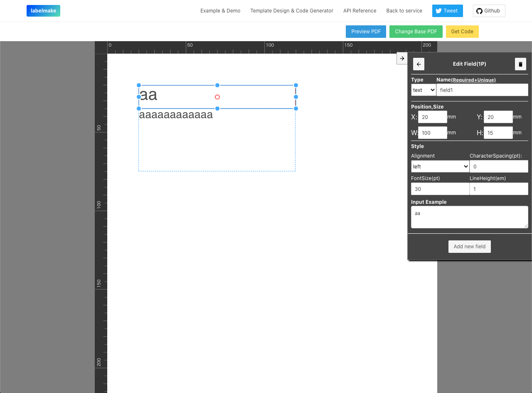Select Template Design & Code Generator
This screenshot has width=532, height=393.
click(291, 10)
